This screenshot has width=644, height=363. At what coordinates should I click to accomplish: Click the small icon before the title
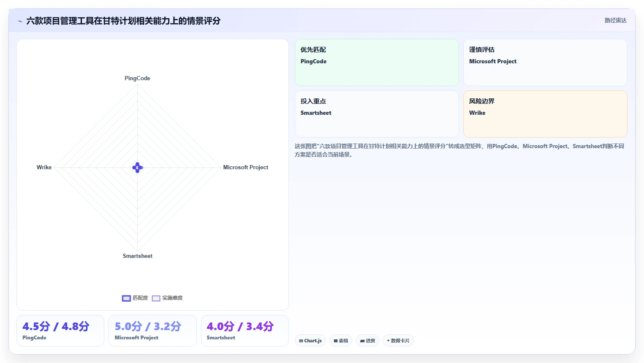(x=20, y=21)
